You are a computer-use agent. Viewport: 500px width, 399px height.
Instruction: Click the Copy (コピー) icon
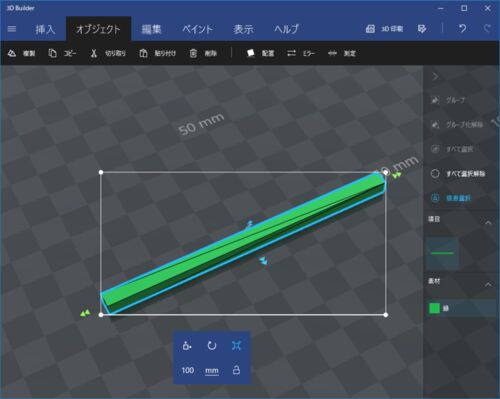click(x=52, y=53)
